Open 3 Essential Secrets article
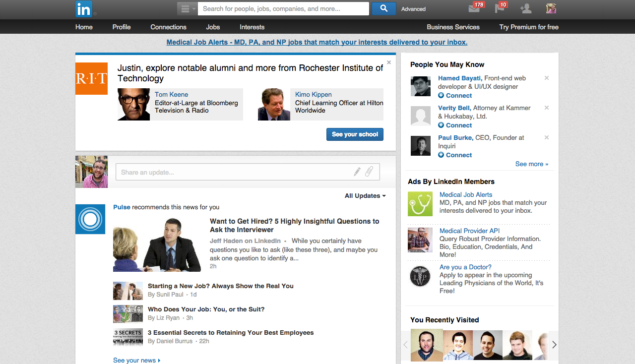 (231, 332)
